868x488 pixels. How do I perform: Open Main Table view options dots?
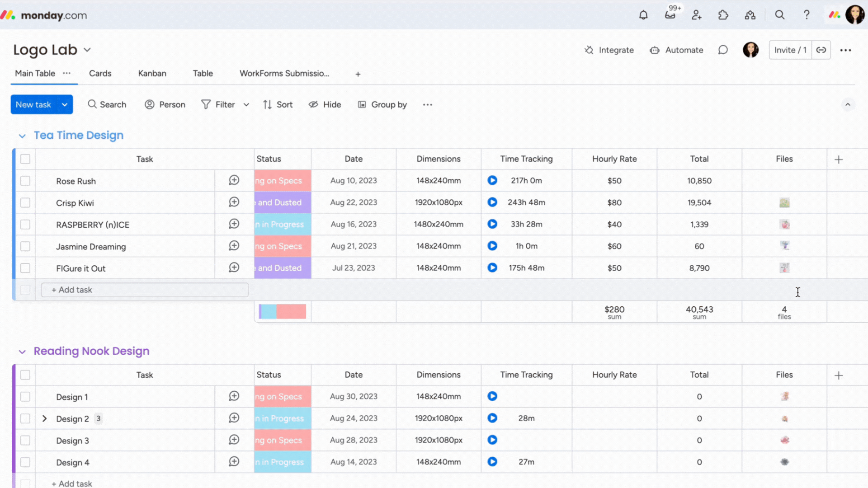[x=67, y=73]
